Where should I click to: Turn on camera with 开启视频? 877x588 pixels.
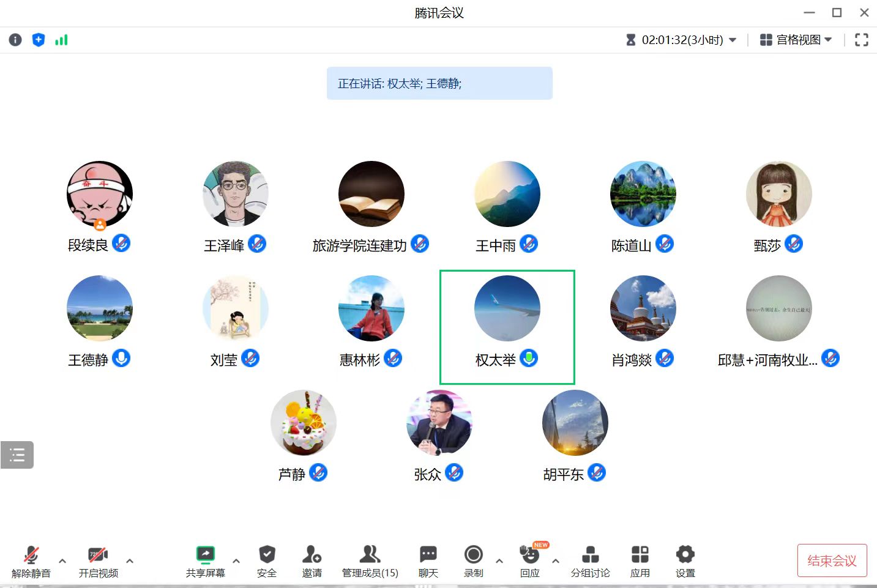[x=98, y=560]
